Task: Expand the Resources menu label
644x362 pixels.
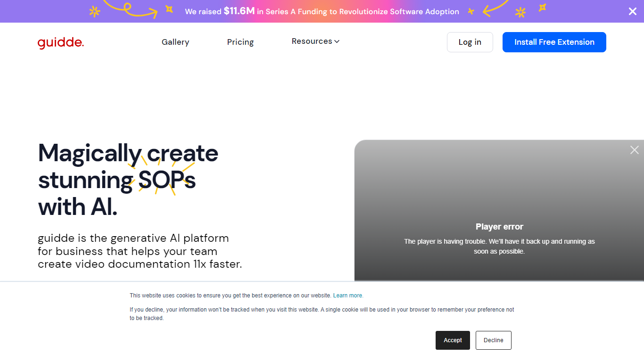Action: 312,41
